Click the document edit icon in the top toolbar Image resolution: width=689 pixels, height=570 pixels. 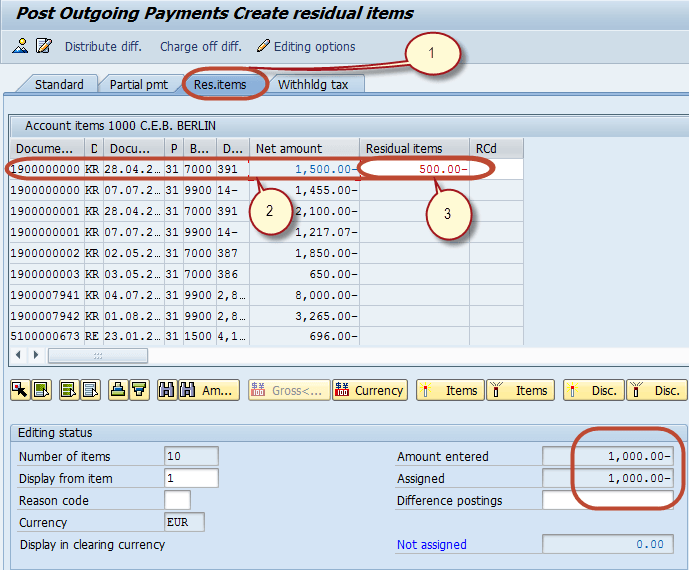pos(44,46)
